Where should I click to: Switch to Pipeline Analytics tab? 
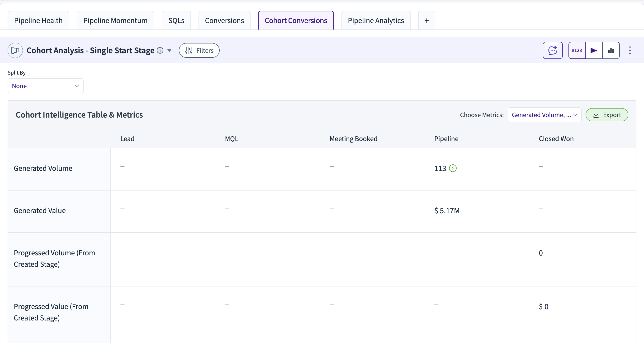tap(376, 20)
